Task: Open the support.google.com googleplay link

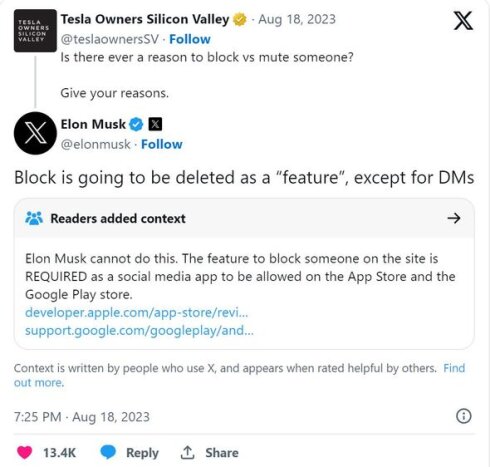Action: click(x=139, y=331)
